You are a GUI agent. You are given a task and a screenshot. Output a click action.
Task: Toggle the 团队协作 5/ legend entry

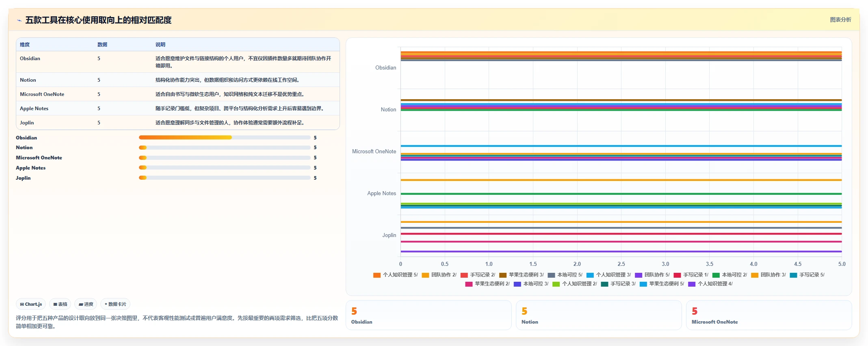click(652, 275)
